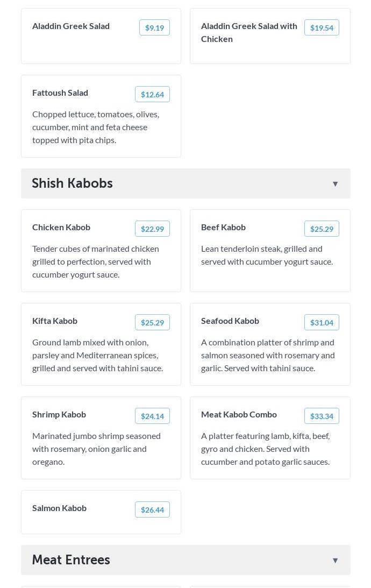Image resolution: width=371 pixels, height=588 pixels.
Task: Click the $19.54 price button
Action: (322, 28)
